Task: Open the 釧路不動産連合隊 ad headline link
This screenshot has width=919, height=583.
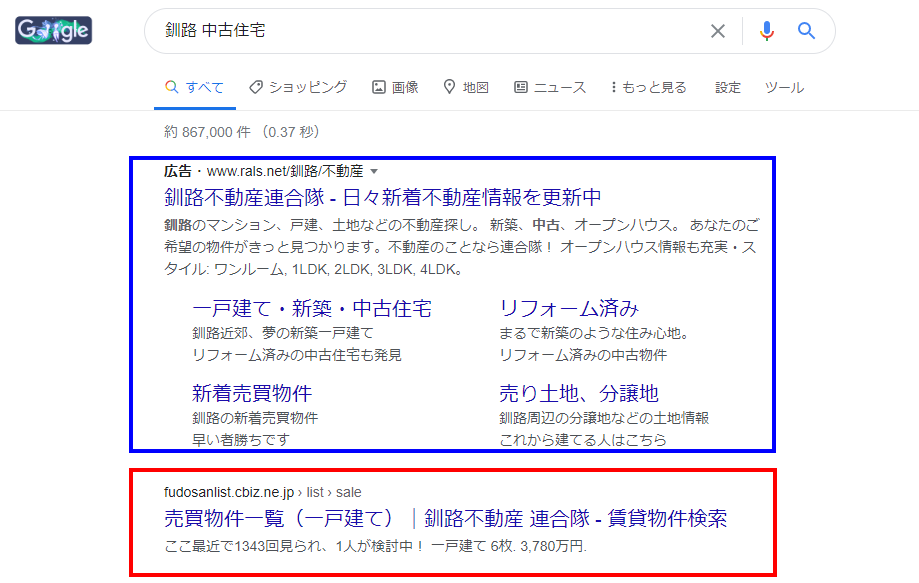Action: 383,196
